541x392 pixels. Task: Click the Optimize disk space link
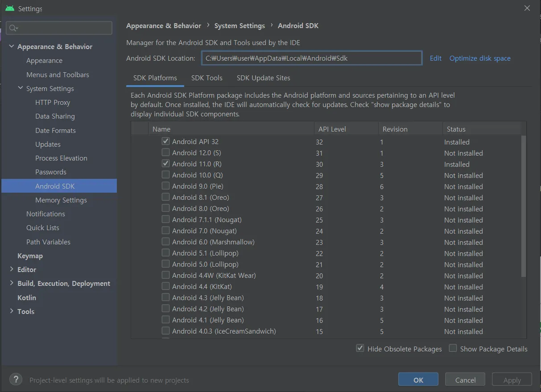point(480,58)
